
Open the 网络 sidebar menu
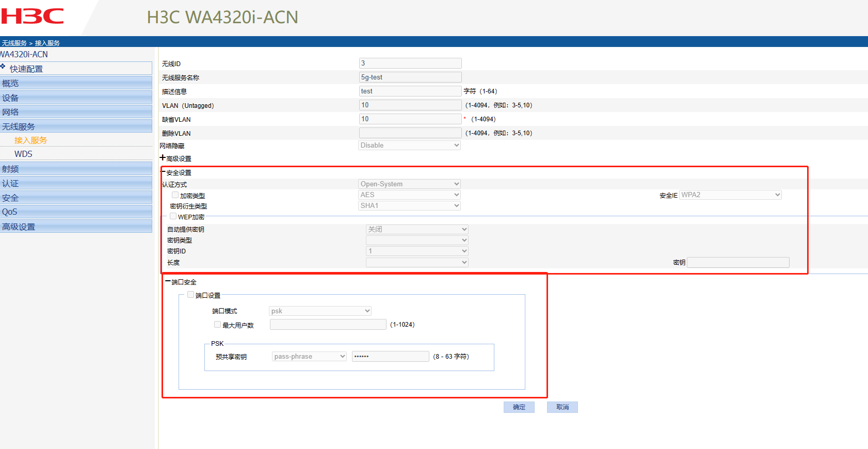coord(76,112)
